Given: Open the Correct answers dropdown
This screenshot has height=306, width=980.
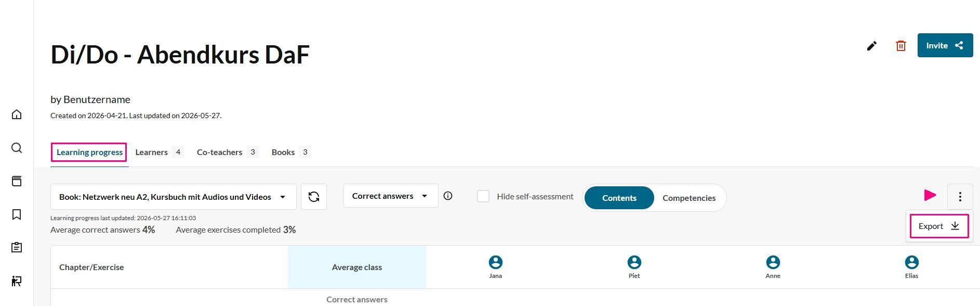Looking at the screenshot, I should tap(391, 196).
